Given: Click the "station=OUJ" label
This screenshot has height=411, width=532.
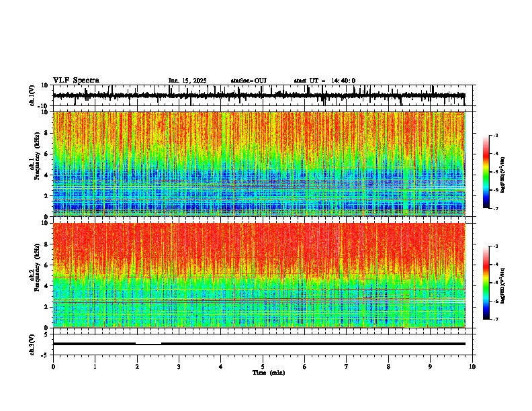Looking at the screenshot, I should (249, 81).
